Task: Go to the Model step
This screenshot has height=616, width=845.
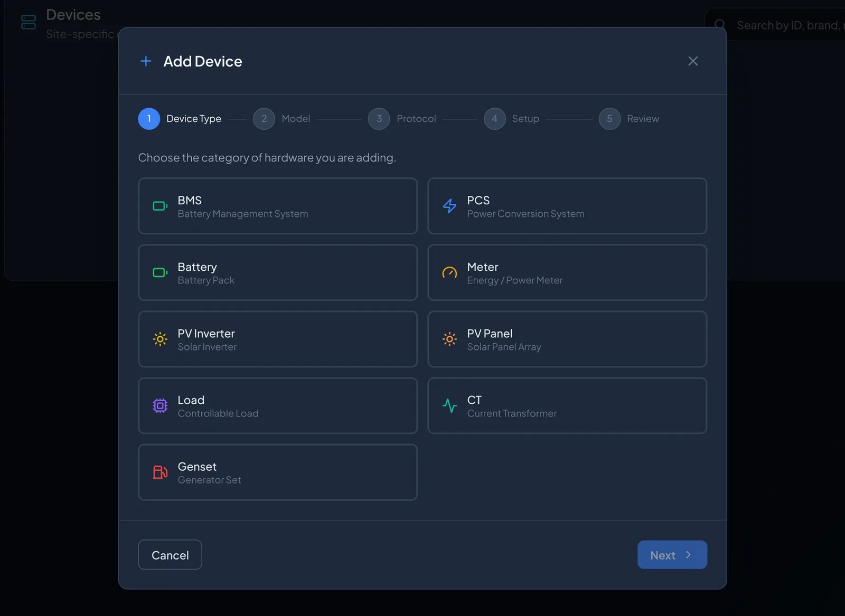Action: pos(281,119)
